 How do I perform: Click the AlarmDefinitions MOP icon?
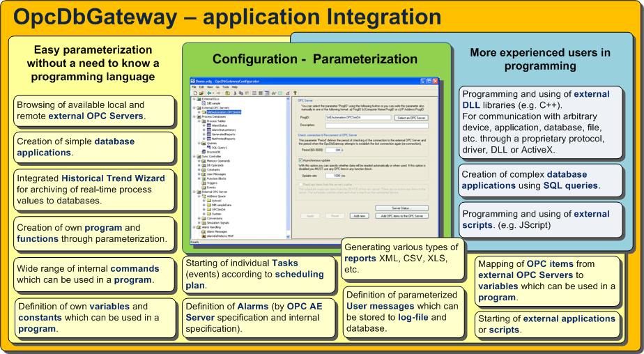coord(204,236)
